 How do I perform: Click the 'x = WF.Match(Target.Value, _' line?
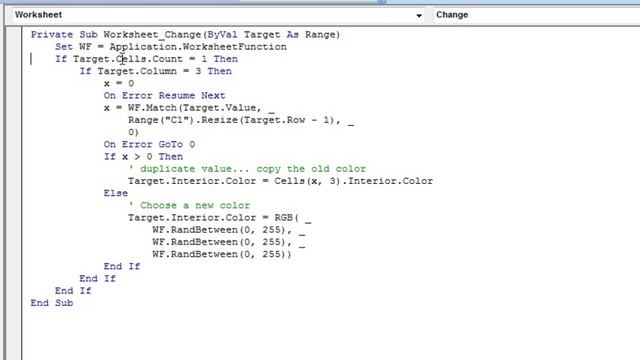pos(189,108)
